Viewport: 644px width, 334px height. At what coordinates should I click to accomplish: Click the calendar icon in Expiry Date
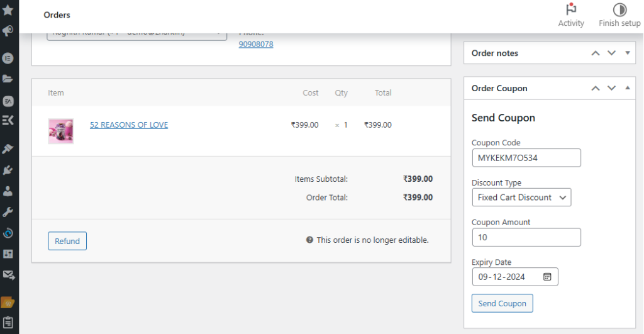[547, 277]
